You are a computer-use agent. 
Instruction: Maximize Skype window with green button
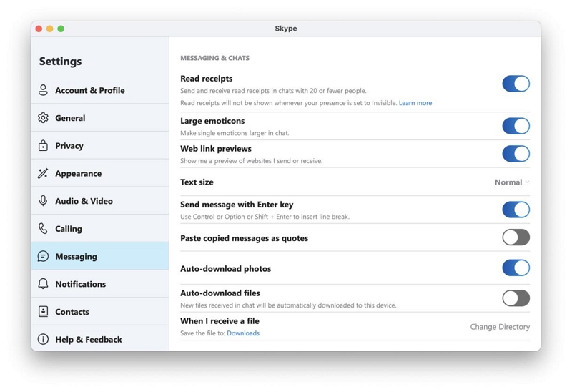coord(61,29)
